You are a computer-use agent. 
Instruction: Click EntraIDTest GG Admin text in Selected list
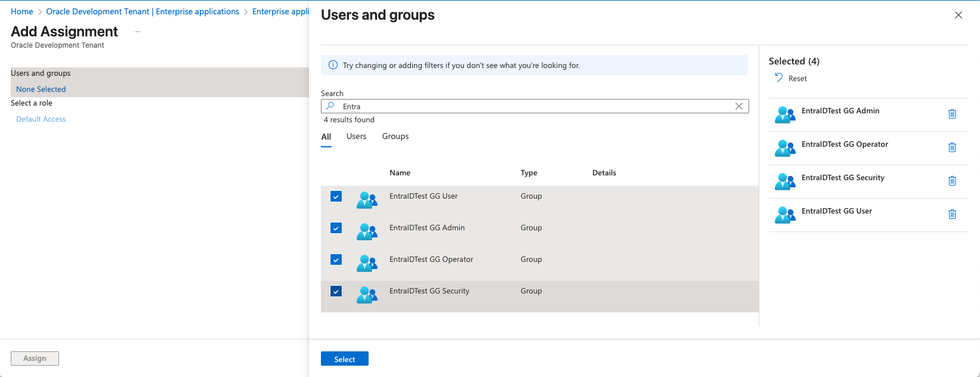click(x=840, y=110)
